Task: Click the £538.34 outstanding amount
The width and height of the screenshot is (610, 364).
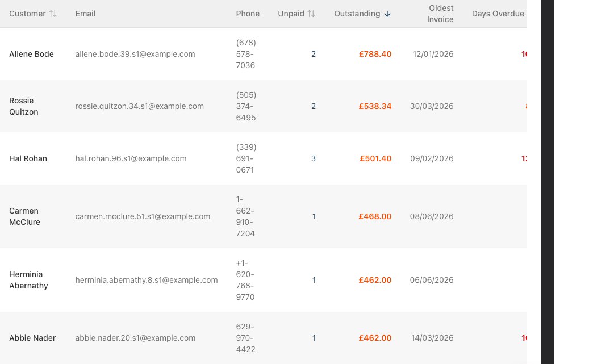Action: coord(375,106)
